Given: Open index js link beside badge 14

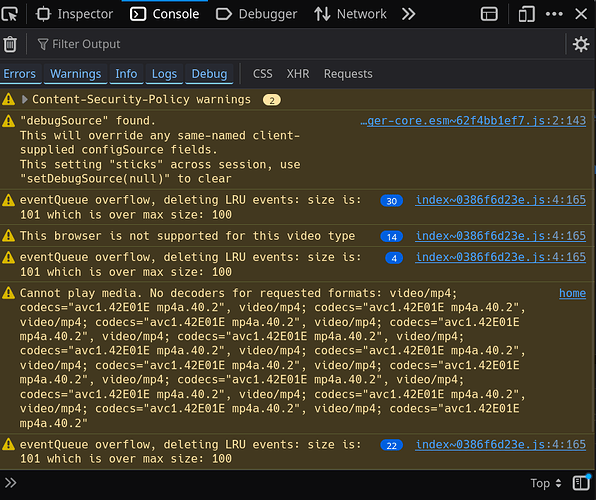Looking at the screenshot, I should [501, 236].
